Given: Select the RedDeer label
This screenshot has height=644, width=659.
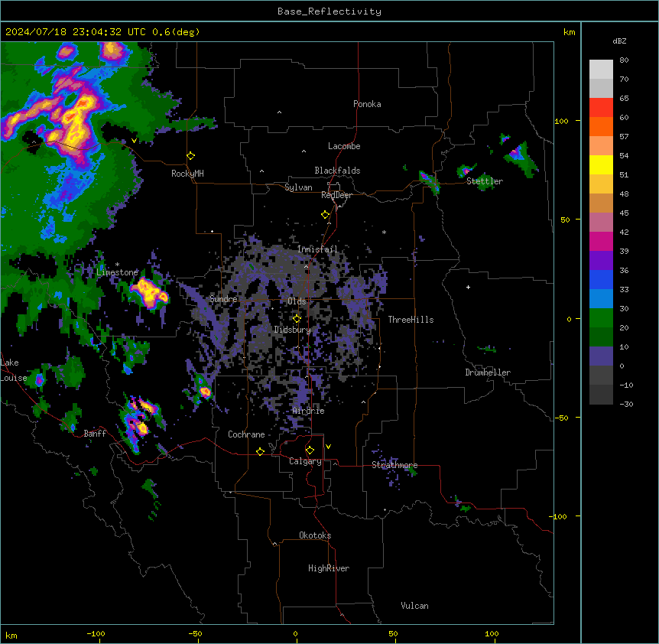Looking at the screenshot, I should tap(336, 195).
